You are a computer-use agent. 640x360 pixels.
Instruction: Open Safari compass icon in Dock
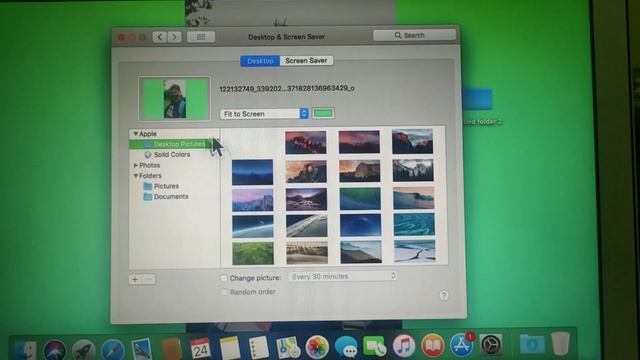tap(113, 350)
